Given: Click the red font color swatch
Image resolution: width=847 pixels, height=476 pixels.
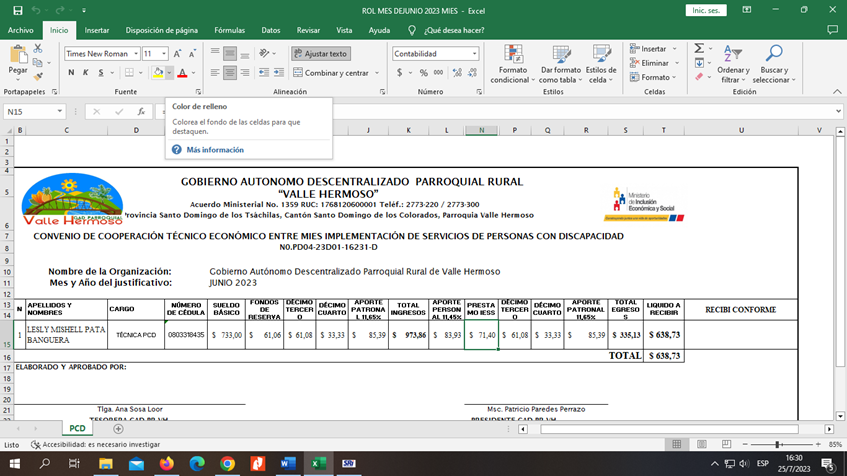Looking at the screenshot, I should click(182, 73).
